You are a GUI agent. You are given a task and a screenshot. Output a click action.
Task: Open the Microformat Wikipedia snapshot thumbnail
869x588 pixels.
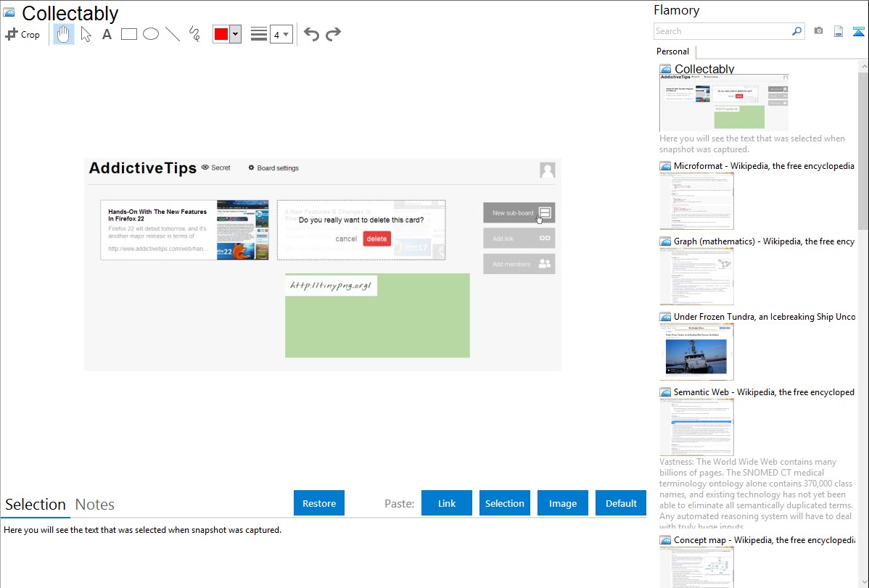click(696, 201)
